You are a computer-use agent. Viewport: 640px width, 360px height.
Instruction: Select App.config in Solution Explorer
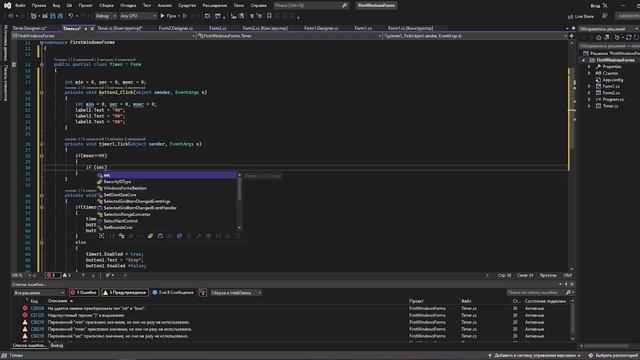coord(613,80)
